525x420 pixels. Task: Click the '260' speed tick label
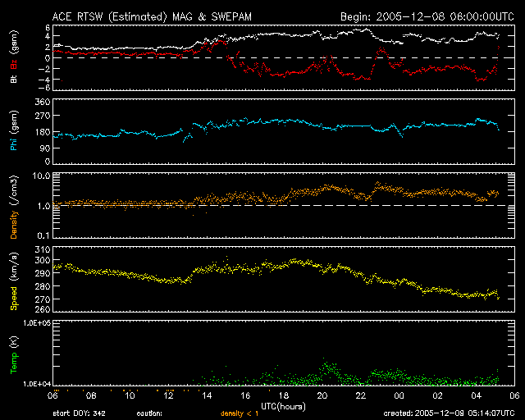pyautogui.click(x=43, y=308)
